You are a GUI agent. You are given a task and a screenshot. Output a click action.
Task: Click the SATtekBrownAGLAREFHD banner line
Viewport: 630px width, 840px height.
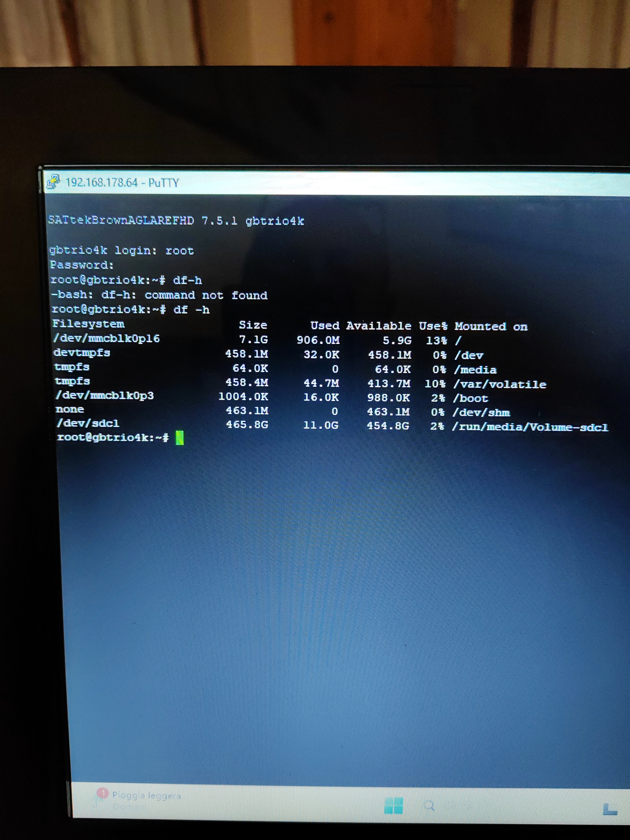176,221
